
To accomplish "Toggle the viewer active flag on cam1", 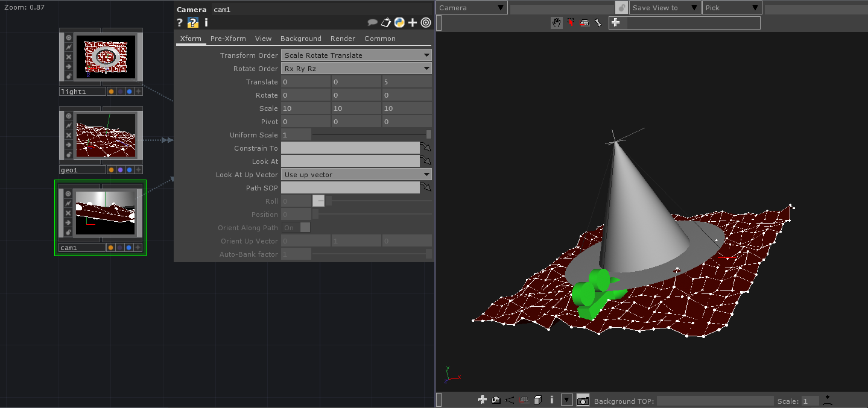I will [68, 194].
